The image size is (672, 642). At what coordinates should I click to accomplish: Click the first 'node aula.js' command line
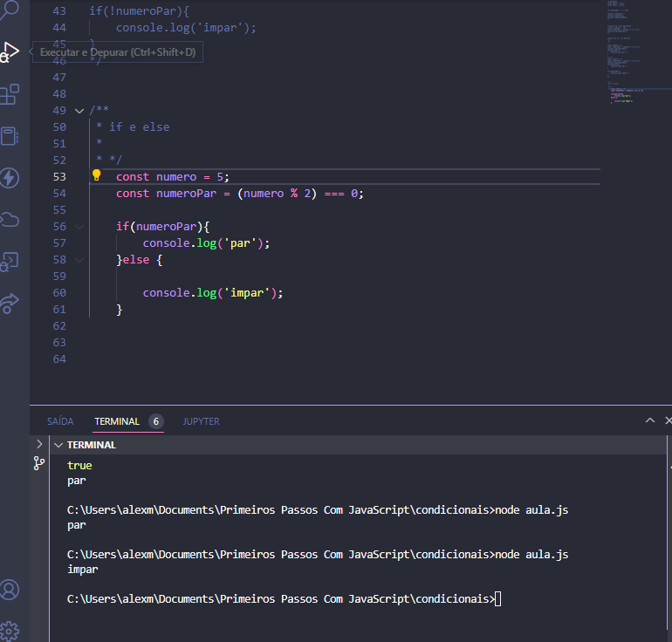pyautogui.click(x=318, y=510)
